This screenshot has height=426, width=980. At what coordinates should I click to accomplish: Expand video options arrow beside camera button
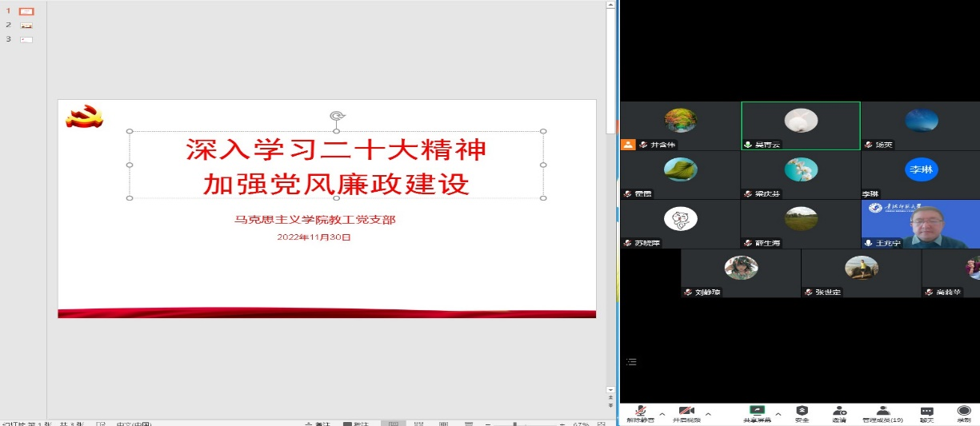tap(708, 414)
